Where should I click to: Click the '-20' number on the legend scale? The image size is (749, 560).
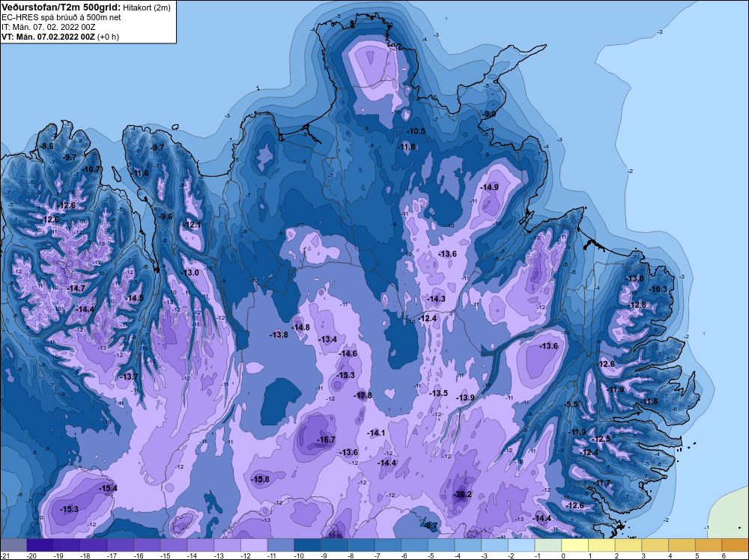(x=32, y=556)
